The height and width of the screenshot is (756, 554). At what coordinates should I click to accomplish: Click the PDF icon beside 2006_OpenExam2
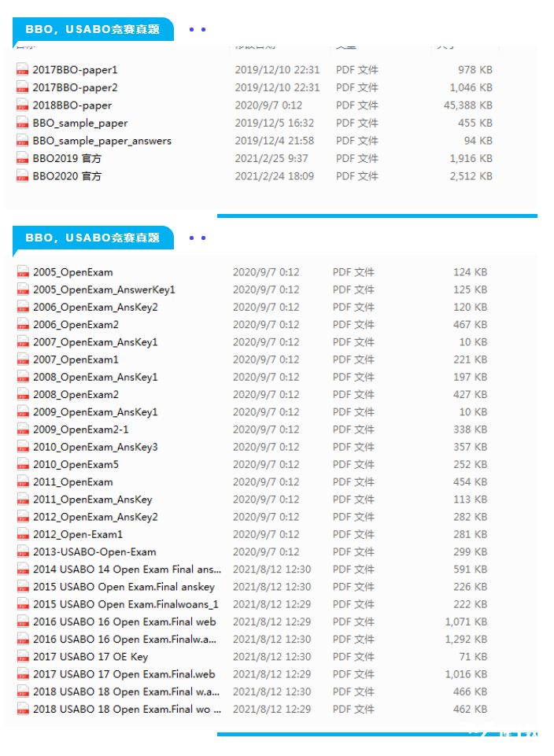click(23, 324)
